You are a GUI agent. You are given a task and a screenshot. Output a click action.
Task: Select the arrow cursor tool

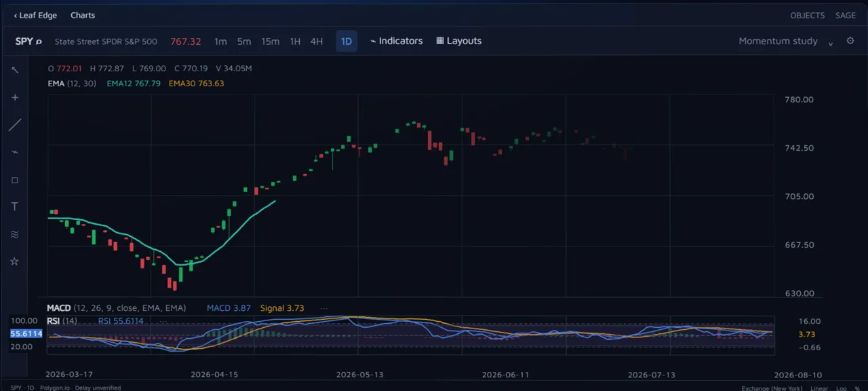[15, 70]
